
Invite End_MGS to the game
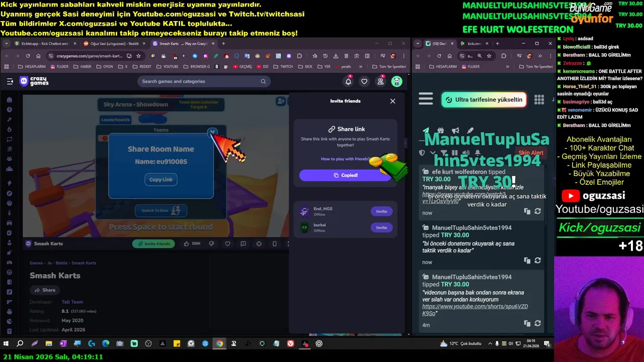(381, 211)
